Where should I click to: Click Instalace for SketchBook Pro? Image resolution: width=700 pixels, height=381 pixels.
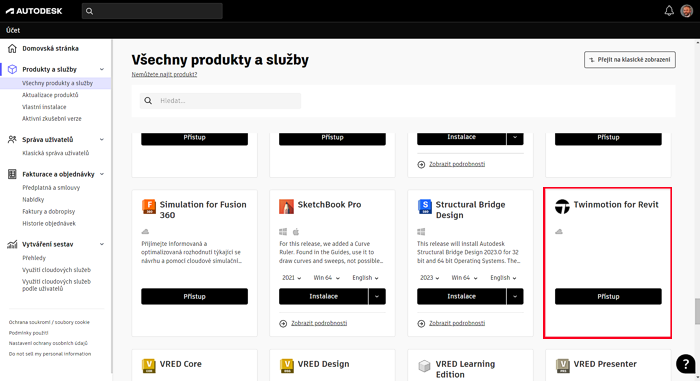(x=324, y=297)
